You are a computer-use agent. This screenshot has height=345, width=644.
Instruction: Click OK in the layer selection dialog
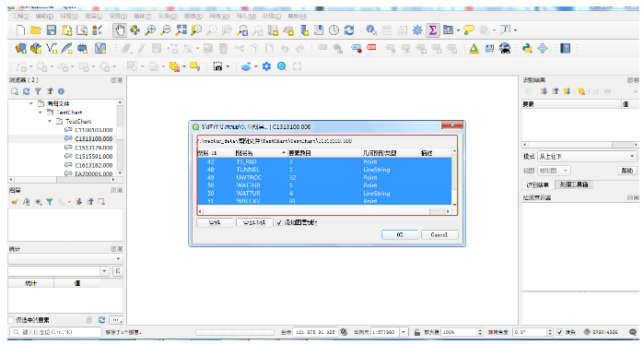(x=400, y=234)
